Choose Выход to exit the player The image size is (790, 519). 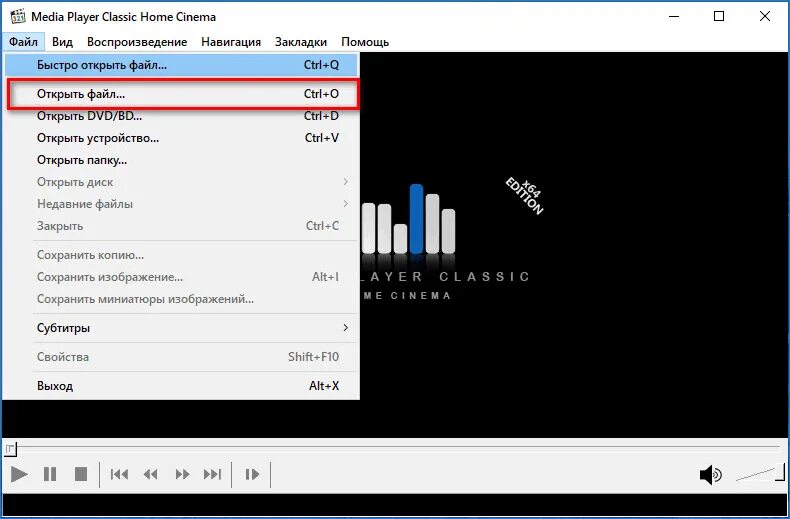[x=181, y=386]
